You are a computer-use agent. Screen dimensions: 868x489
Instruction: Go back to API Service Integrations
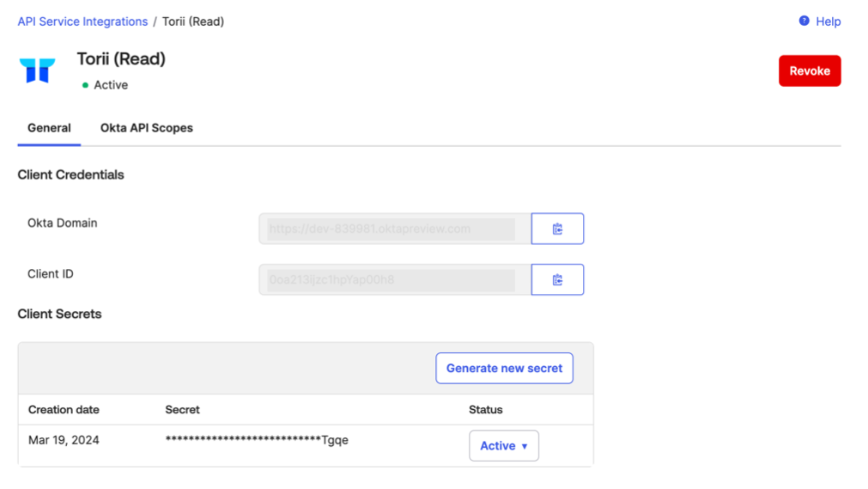pyautogui.click(x=82, y=21)
